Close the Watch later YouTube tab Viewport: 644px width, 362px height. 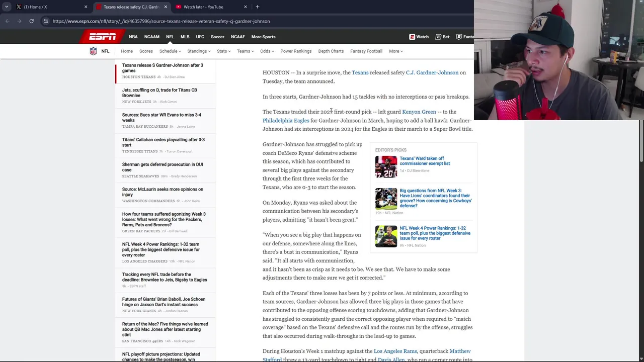pyautogui.click(x=246, y=7)
